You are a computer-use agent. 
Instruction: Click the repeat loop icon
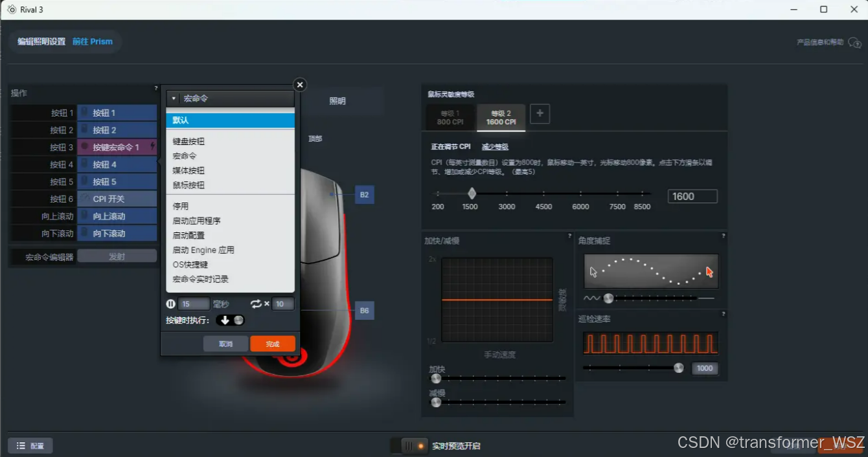pos(257,304)
